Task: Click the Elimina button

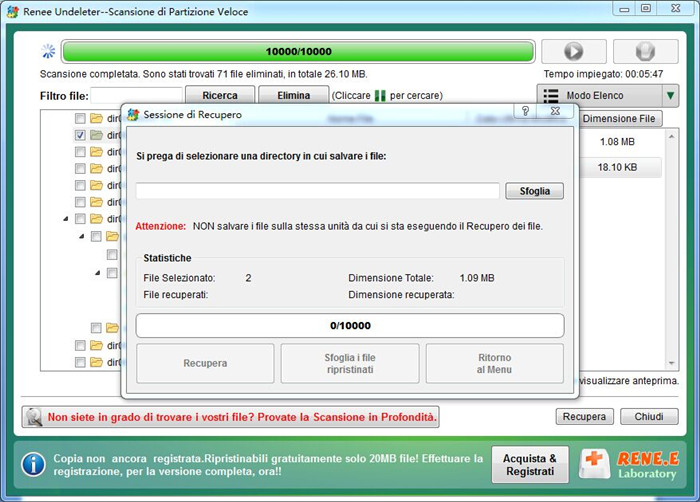Action: [x=294, y=96]
